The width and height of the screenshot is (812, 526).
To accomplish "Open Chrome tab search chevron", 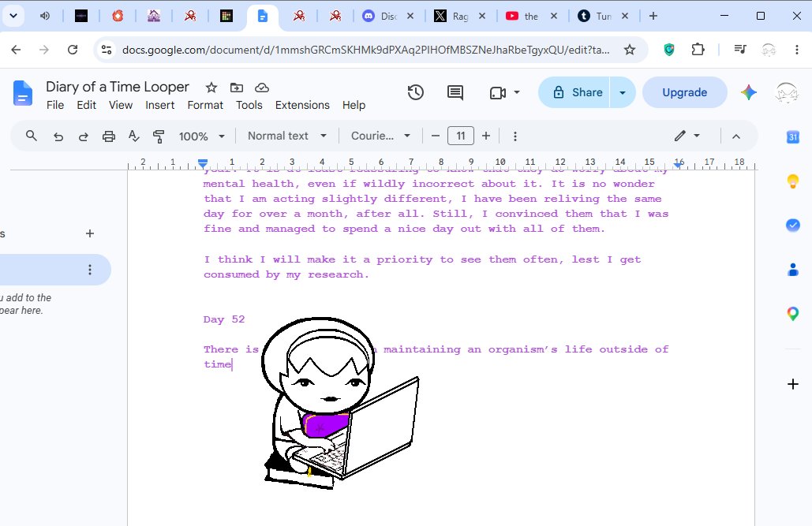I will (x=13, y=16).
